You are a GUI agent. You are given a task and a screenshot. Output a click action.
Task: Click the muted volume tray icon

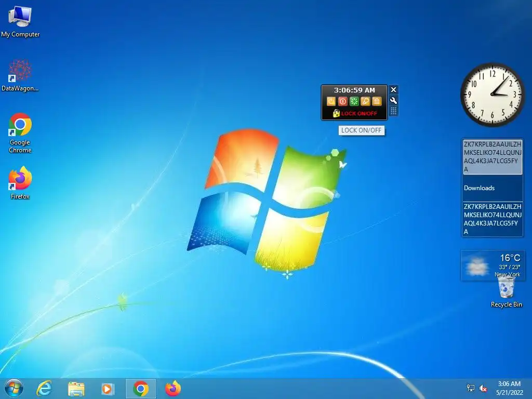pyautogui.click(x=483, y=388)
